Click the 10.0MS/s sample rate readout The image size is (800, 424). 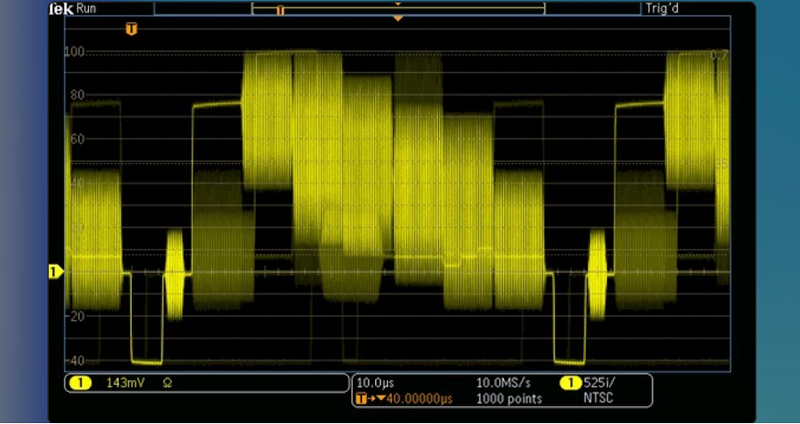tap(503, 383)
